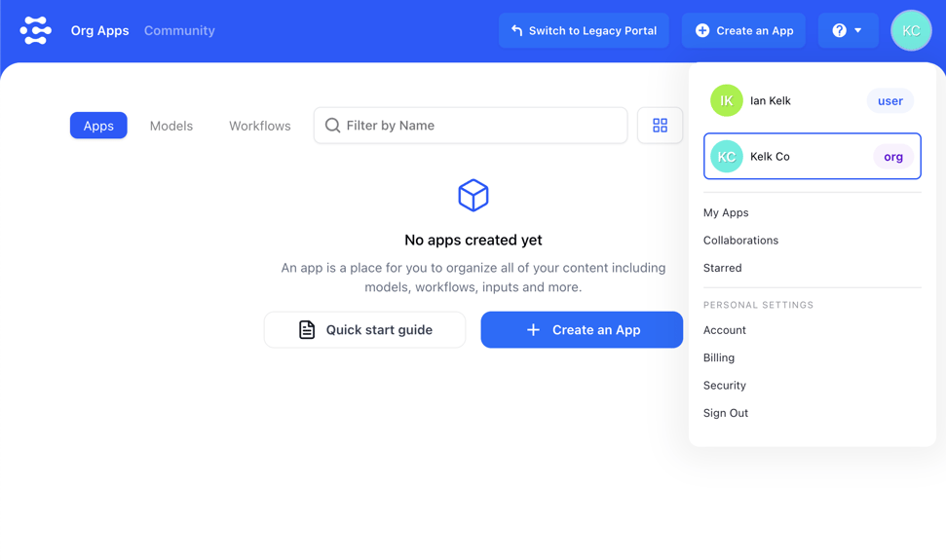The height and width of the screenshot is (560, 946).
Task: Choose Sign Out from the menu
Action: coord(726,413)
